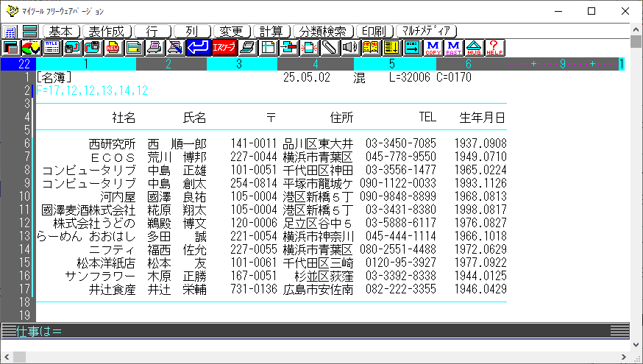Click the calculator icon beside 基本

(11, 32)
